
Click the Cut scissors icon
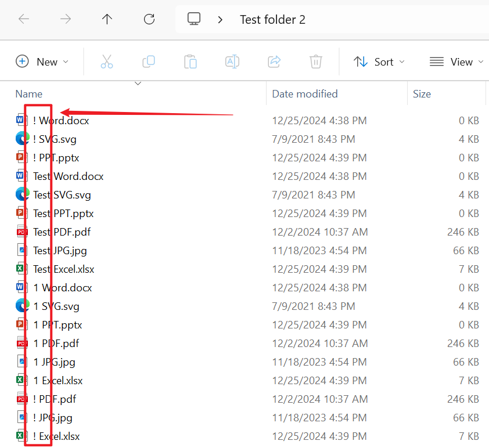click(x=107, y=62)
